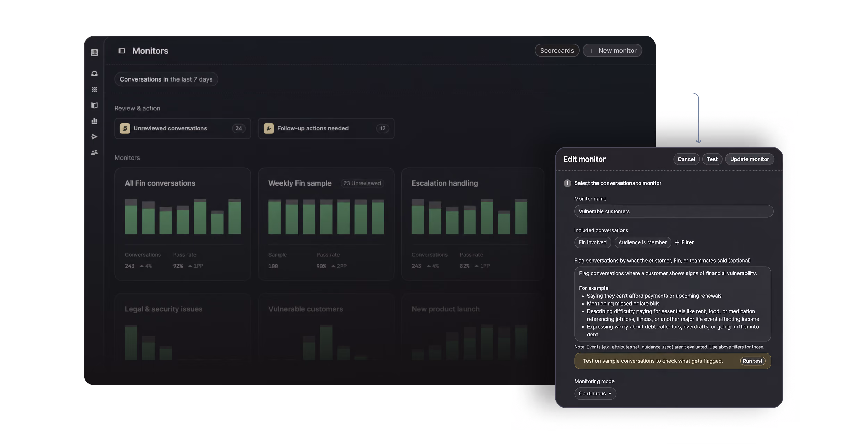Open the Inbox icon in sidebar
Image resolution: width=868 pixels, height=444 pixels.
pyautogui.click(x=94, y=74)
